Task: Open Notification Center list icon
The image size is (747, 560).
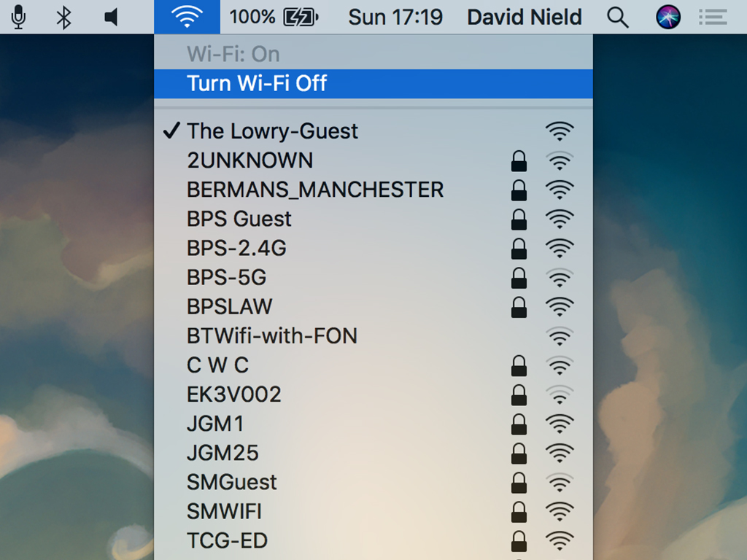Action: (x=713, y=17)
